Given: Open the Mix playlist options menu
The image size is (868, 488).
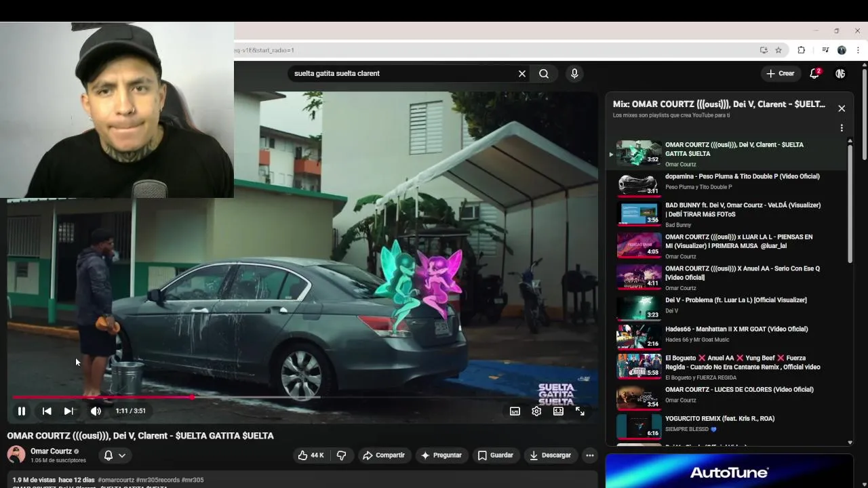Looking at the screenshot, I should (x=842, y=128).
